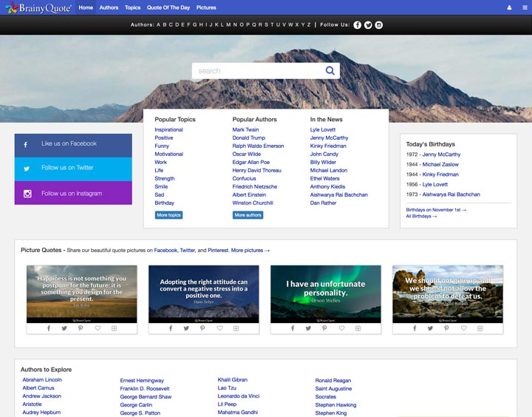This screenshot has height=417, width=532.
Task: Open Abraham Lincoln in Authors to Explore
Action: click(42, 380)
